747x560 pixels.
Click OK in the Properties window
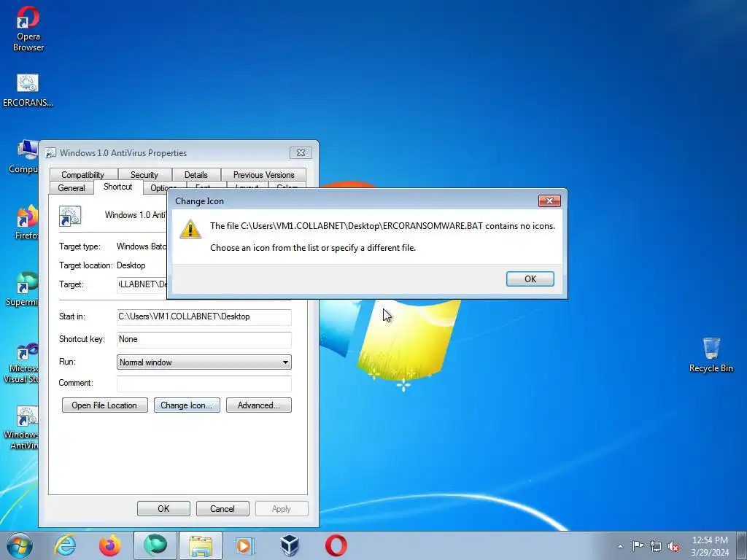[163, 508]
